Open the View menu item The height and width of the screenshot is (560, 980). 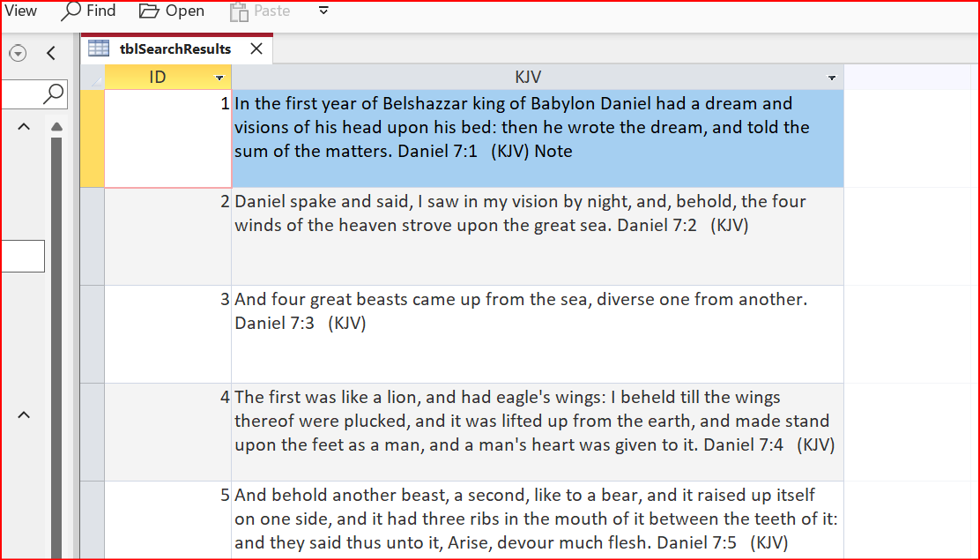20,11
